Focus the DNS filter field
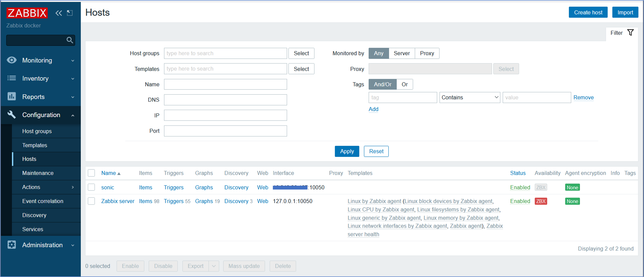The height and width of the screenshot is (277, 644). click(225, 100)
